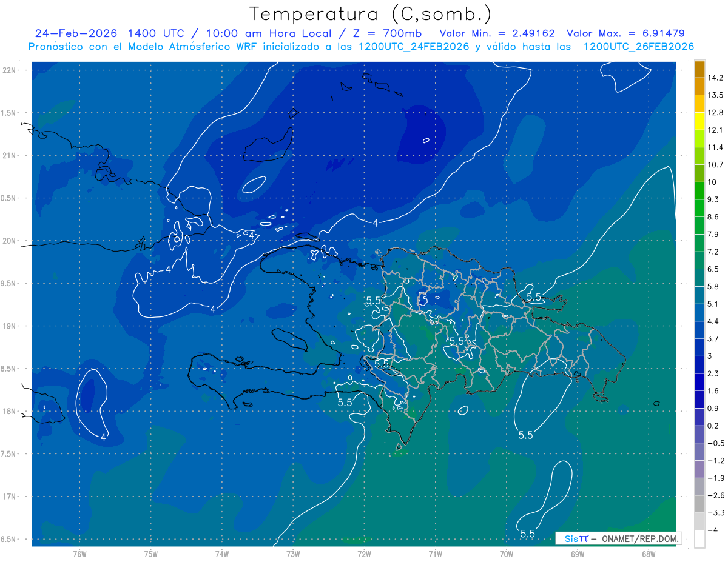The height and width of the screenshot is (562, 728).
Task: Click the legend value '5.1'
Action: (713, 304)
